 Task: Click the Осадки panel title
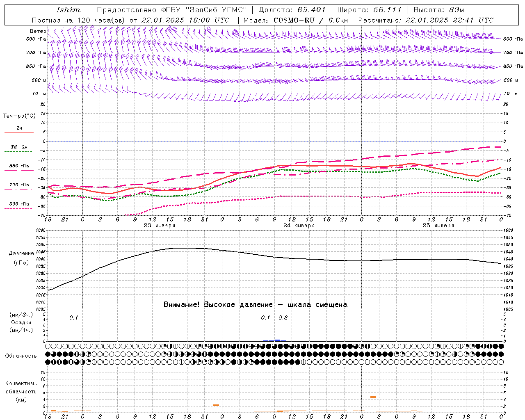[x=21, y=322]
